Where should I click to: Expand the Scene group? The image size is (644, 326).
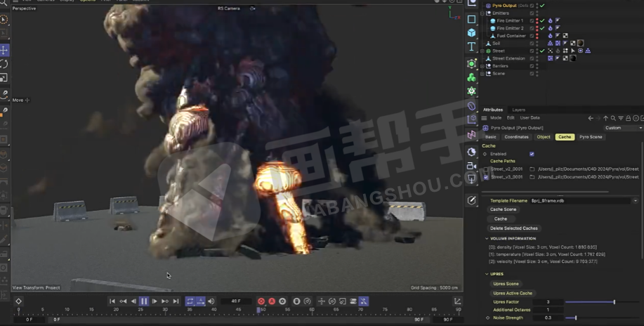click(x=482, y=74)
